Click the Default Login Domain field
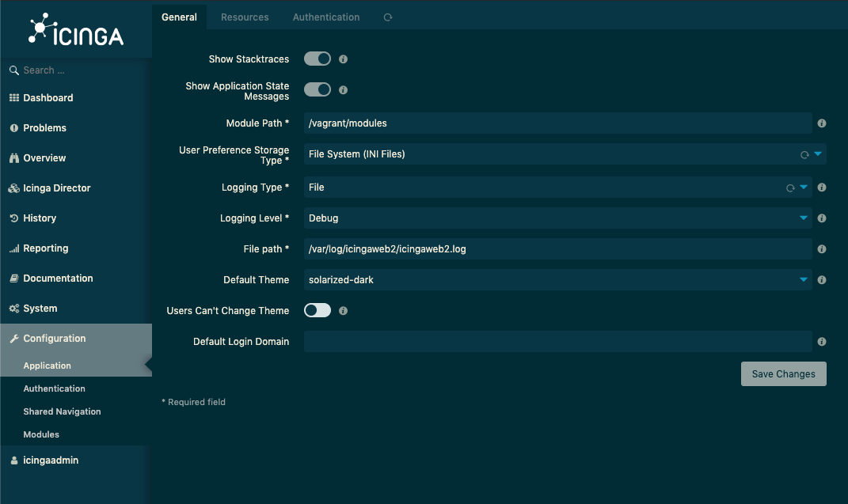This screenshot has width=848, height=504. (557, 341)
